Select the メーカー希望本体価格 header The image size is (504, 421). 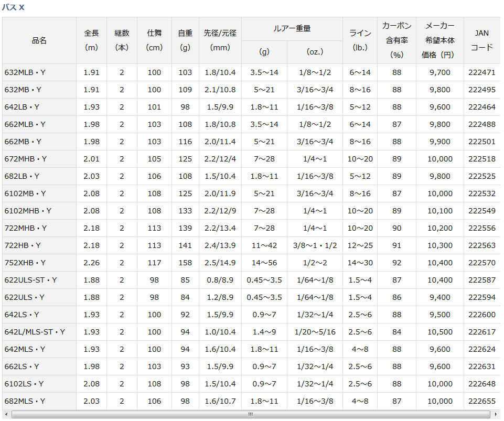coord(439,40)
